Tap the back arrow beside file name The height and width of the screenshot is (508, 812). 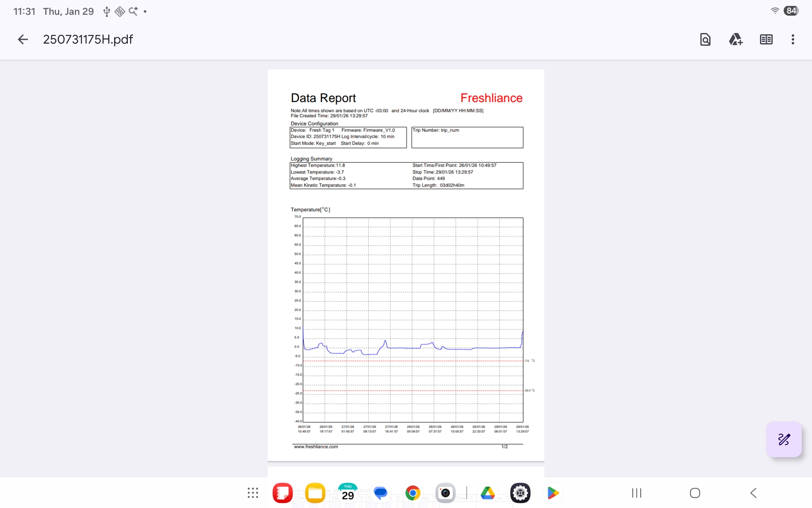[x=23, y=39]
